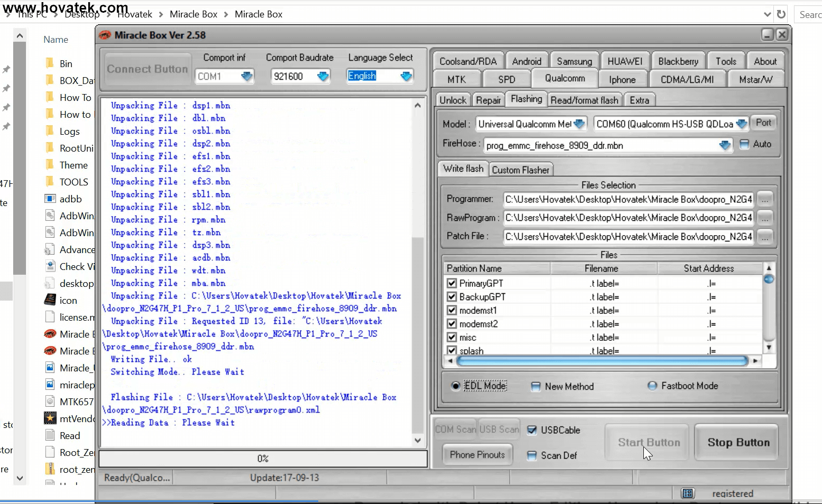Disable the USBCable checkbox
The width and height of the screenshot is (822, 504).
coord(532,430)
